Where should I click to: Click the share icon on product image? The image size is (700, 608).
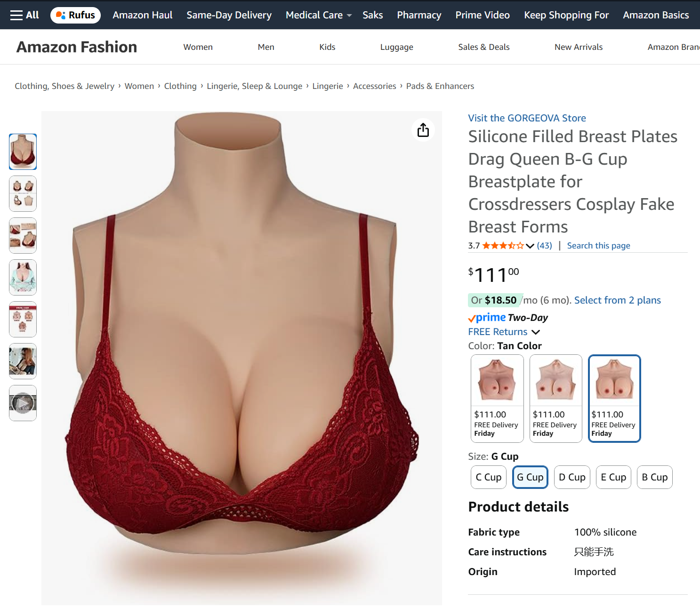pyautogui.click(x=423, y=130)
